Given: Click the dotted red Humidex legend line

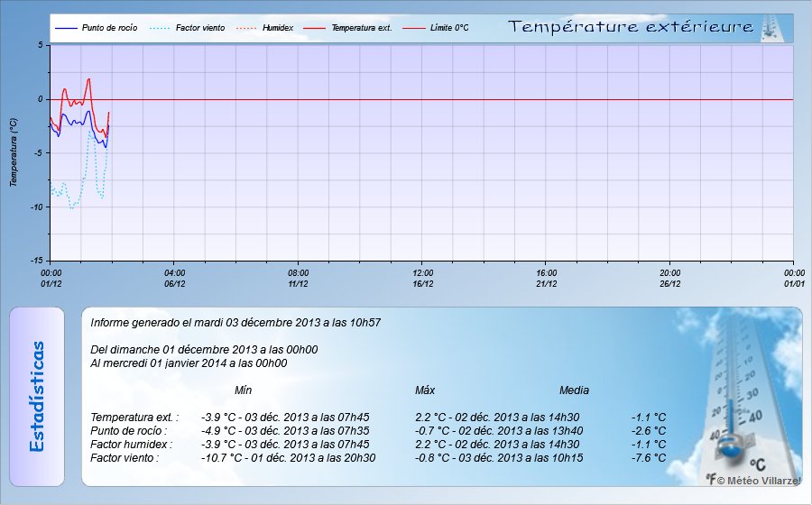Looking at the screenshot, I should coord(247,29).
